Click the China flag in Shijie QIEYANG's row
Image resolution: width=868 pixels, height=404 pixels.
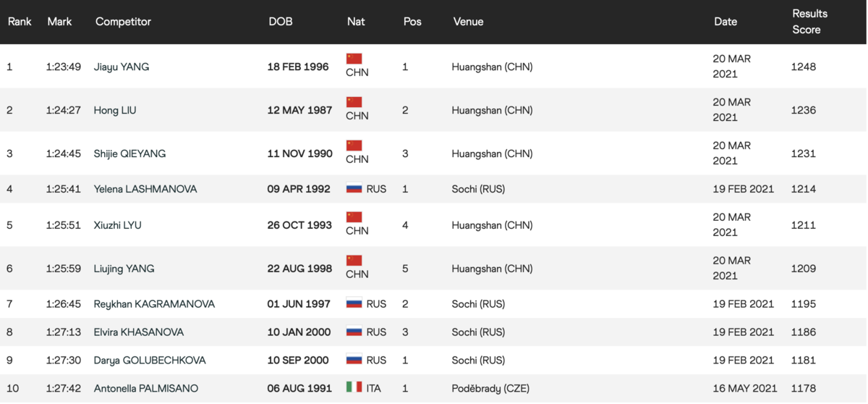click(x=354, y=146)
